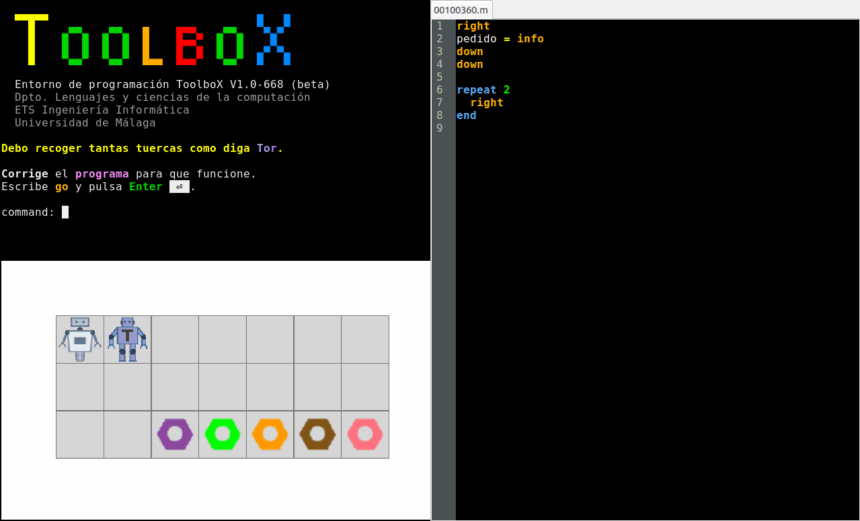Click the Enter key icon in instructions
860x521 pixels.
click(179, 187)
